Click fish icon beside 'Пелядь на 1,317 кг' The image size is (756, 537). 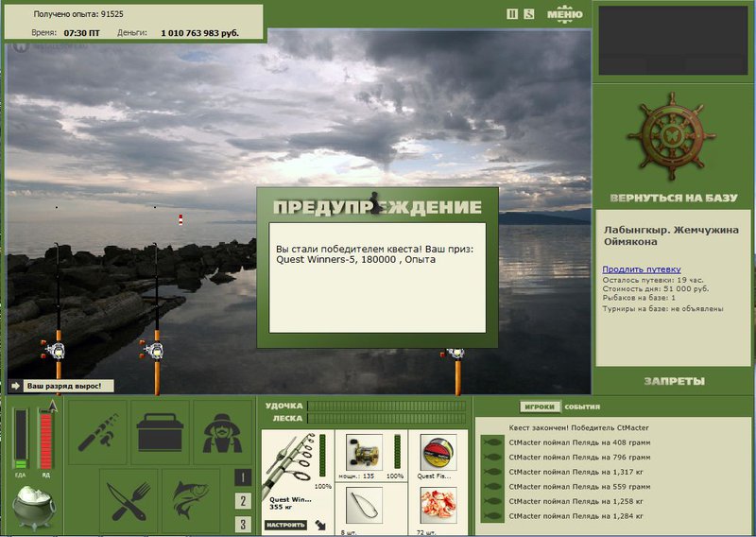[492, 472]
